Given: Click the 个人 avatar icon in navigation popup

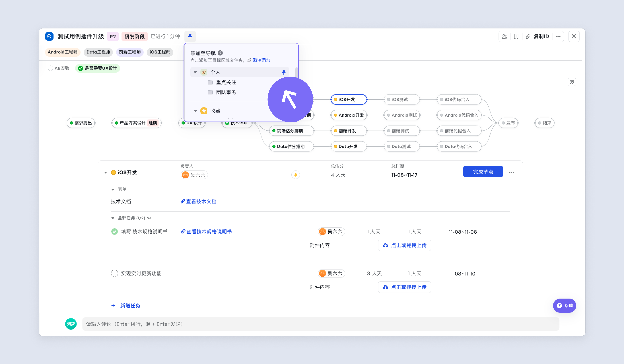Looking at the screenshot, I should pos(204,72).
